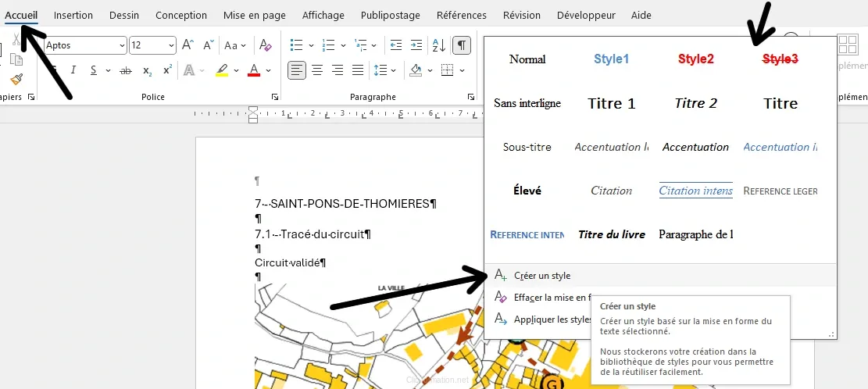Image resolution: width=868 pixels, height=389 pixels.
Task: Switch to the Insertion tab
Action: [73, 16]
